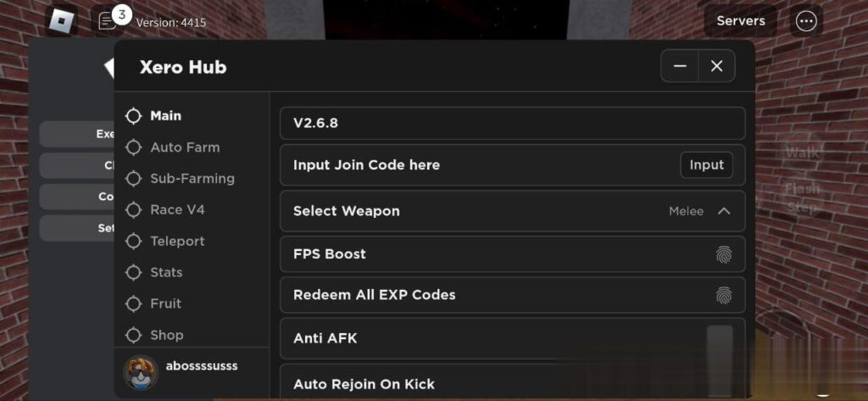Switch to the Sub-Farming tab
This screenshot has width=868, height=401.
(x=192, y=179)
